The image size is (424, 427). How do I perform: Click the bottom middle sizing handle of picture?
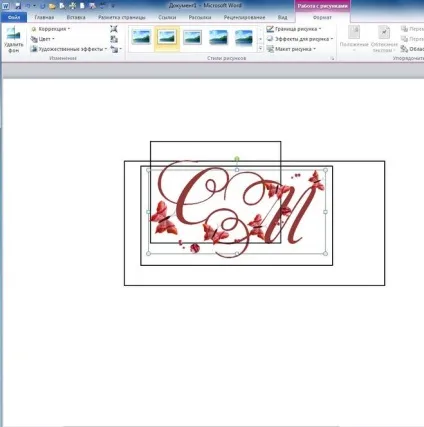(x=237, y=253)
